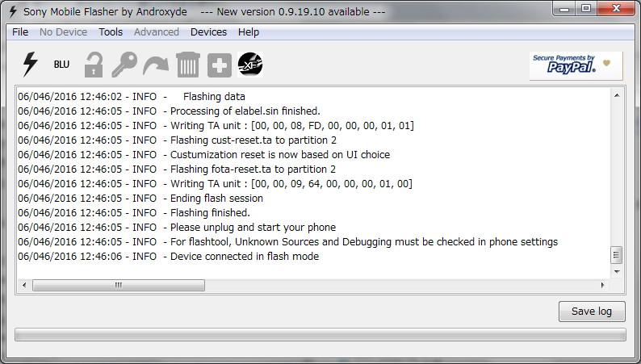Click 'Processing of elabel.sin finished.' log line

click(170, 111)
